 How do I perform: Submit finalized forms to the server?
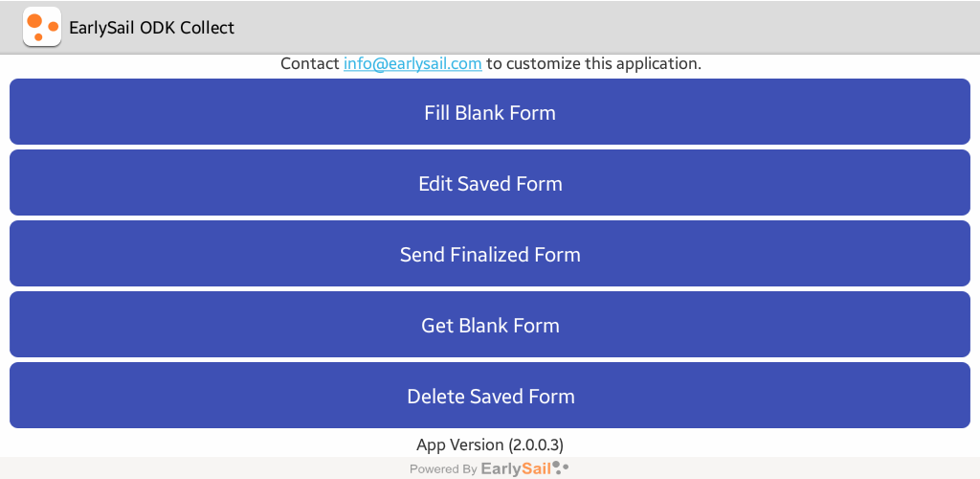tap(490, 254)
